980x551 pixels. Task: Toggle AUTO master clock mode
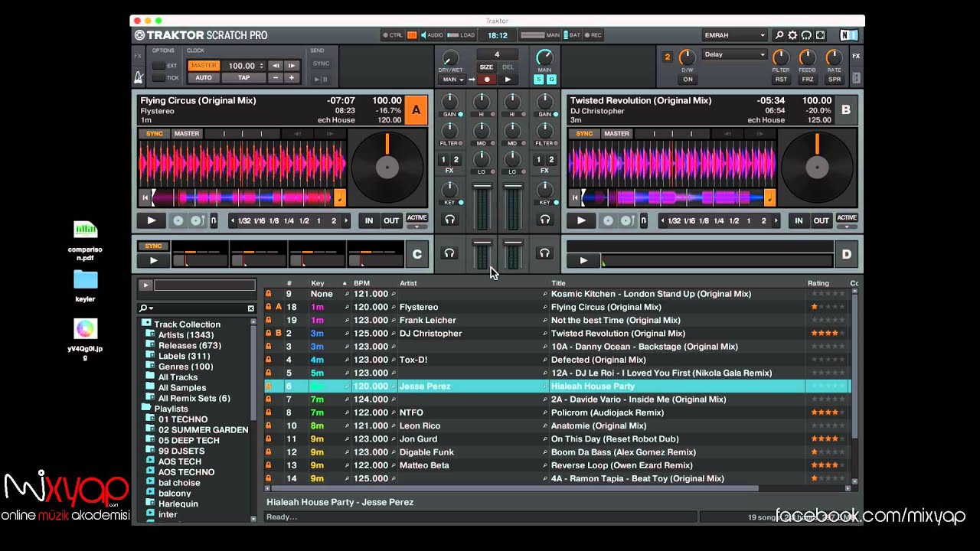[204, 78]
